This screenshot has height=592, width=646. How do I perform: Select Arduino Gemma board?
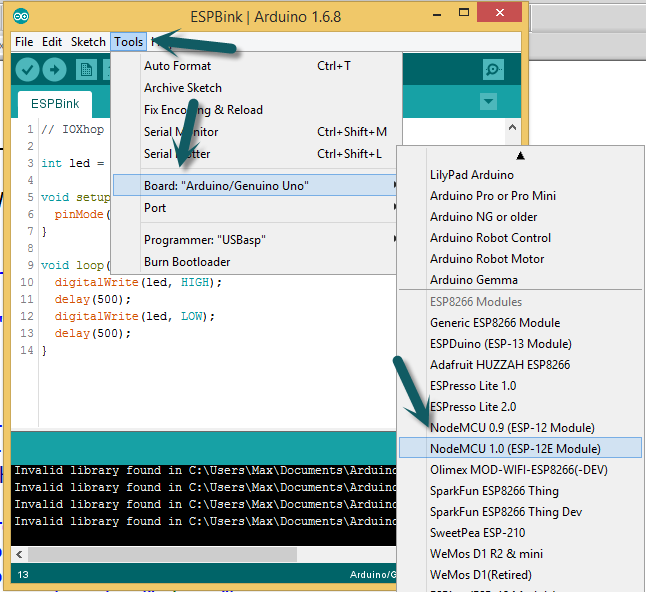coord(520,280)
